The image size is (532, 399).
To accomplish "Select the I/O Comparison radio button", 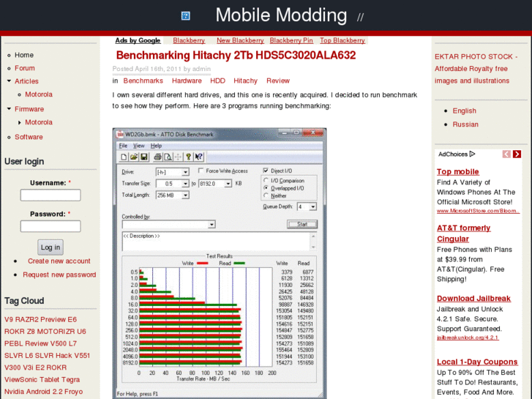I will point(266,180).
